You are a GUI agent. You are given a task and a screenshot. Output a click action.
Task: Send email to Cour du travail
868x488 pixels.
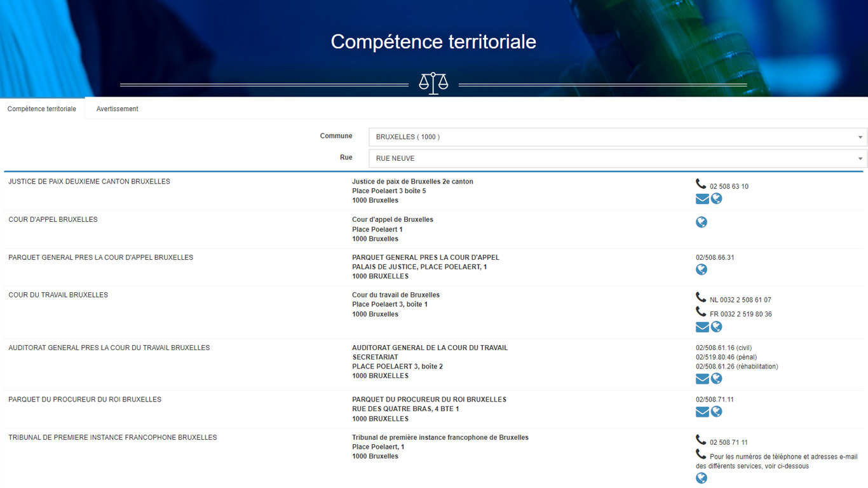(x=702, y=327)
